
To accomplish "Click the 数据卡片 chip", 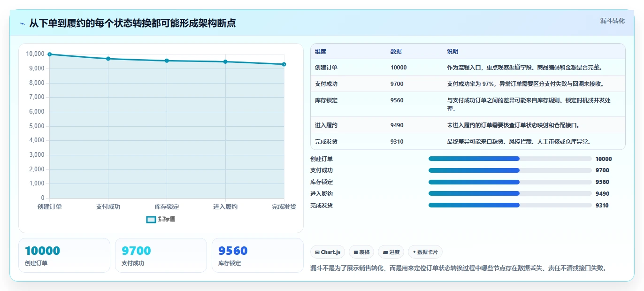I will [425, 252].
